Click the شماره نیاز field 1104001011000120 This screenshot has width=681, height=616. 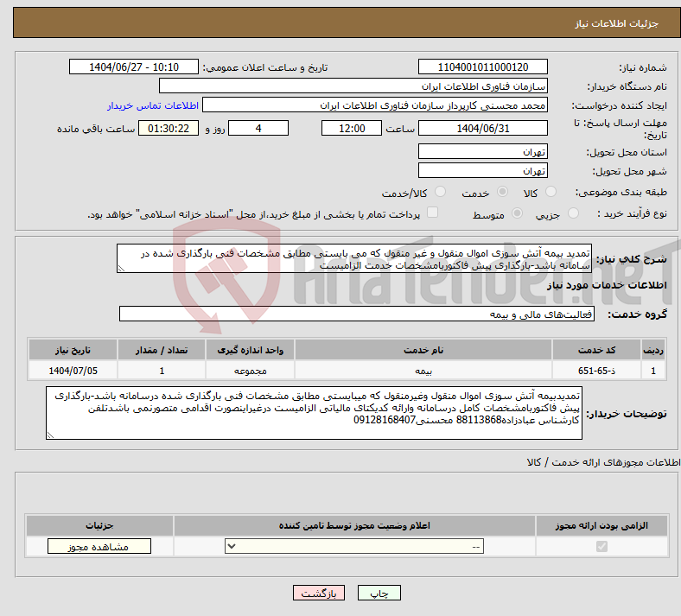point(482,67)
